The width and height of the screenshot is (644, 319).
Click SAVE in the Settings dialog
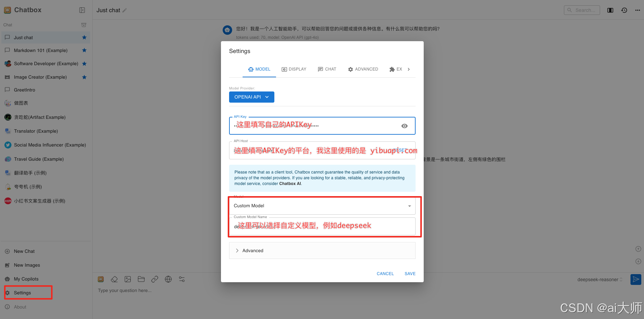(x=410, y=274)
